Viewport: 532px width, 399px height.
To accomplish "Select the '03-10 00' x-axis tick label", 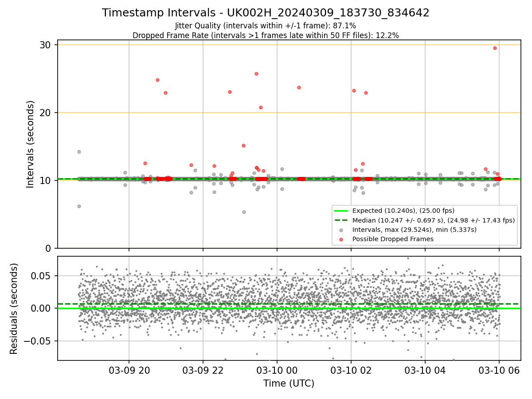I will click(277, 370).
